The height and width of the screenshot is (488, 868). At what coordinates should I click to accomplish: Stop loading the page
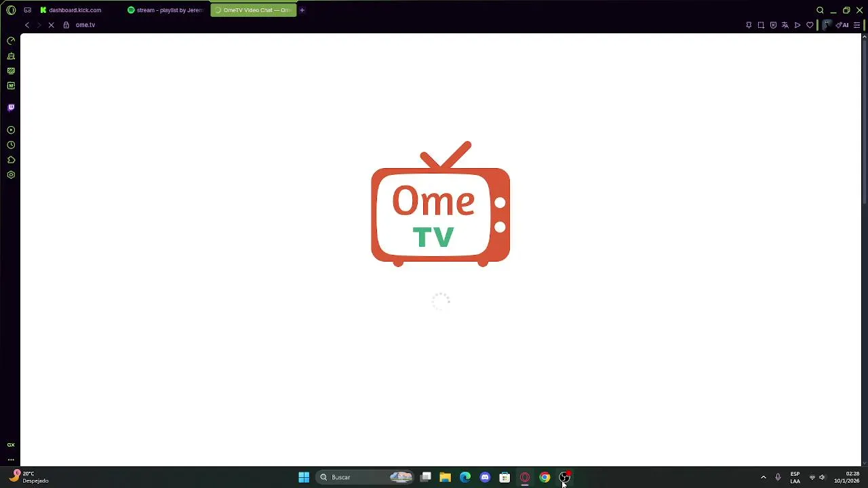[51, 25]
